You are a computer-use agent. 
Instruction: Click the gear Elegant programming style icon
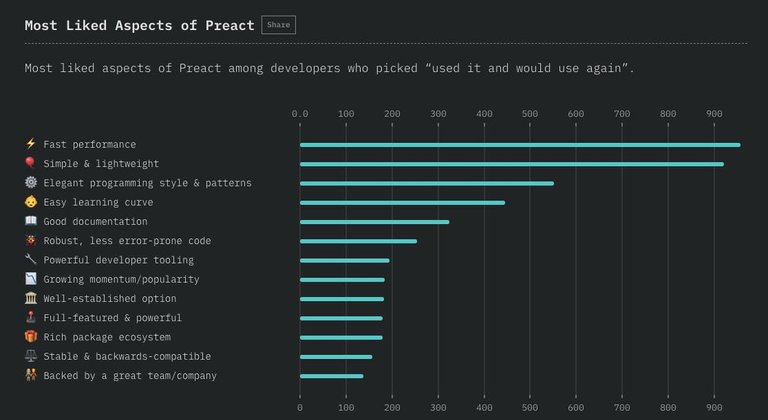(x=31, y=183)
